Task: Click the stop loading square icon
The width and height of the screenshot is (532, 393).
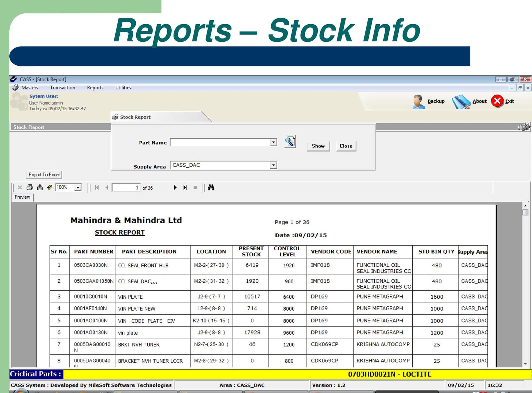Action: click(x=195, y=188)
